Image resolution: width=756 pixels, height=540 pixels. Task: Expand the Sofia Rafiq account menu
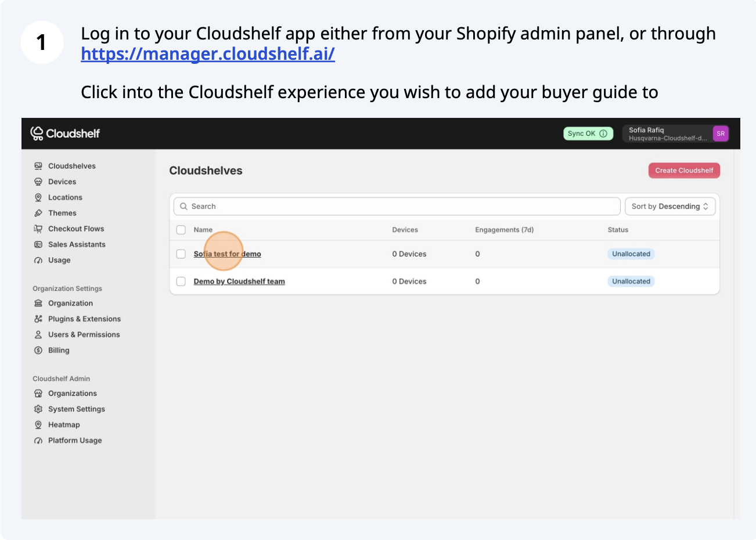point(668,134)
